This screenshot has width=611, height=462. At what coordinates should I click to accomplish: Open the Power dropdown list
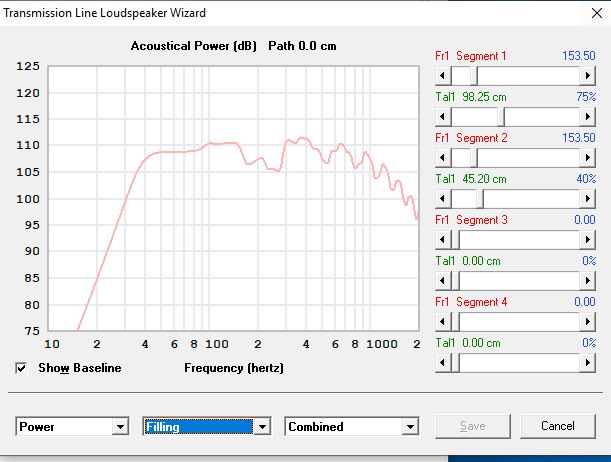point(120,427)
